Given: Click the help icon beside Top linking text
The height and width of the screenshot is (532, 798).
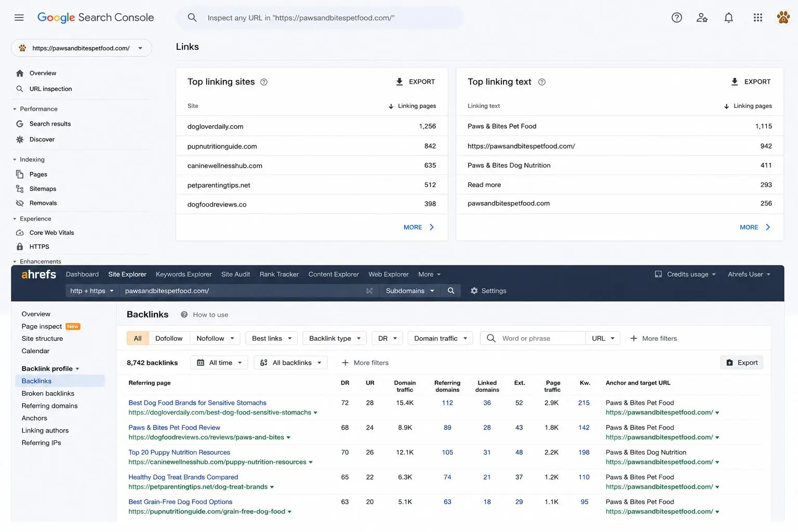Looking at the screenshot, I should pos(542,82).
